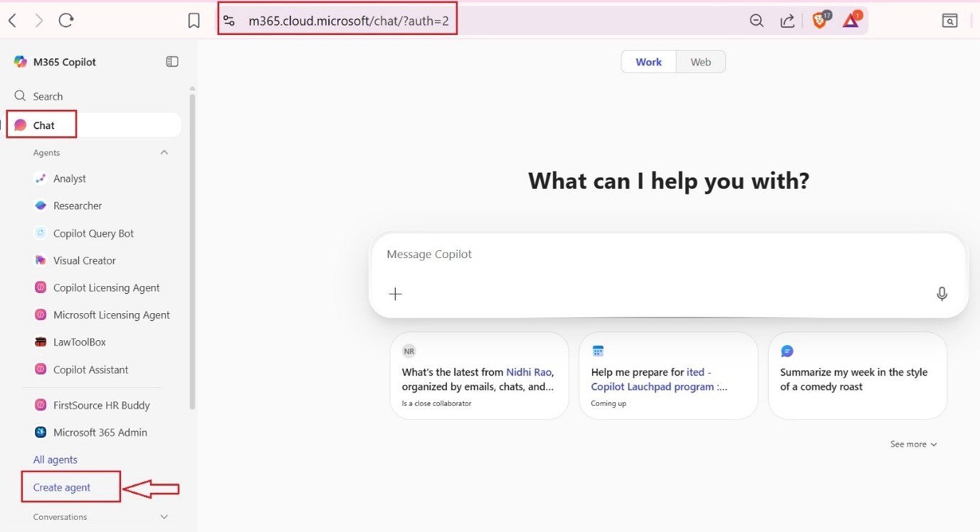Open FirstSource HR Buddy entry
980x532 pixels.
click(x=103, y=405)
